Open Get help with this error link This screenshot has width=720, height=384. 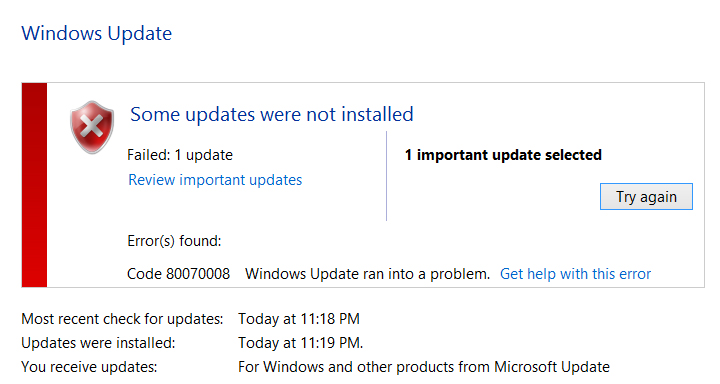(x=575, y=274)
